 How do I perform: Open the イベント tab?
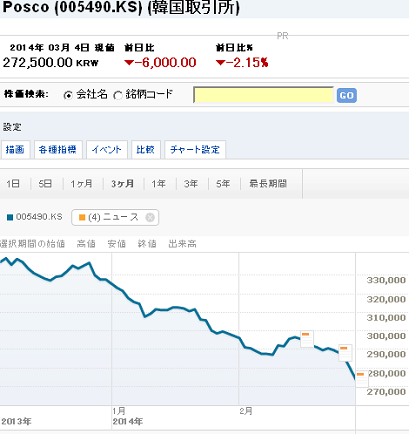[x=107, y=149]
